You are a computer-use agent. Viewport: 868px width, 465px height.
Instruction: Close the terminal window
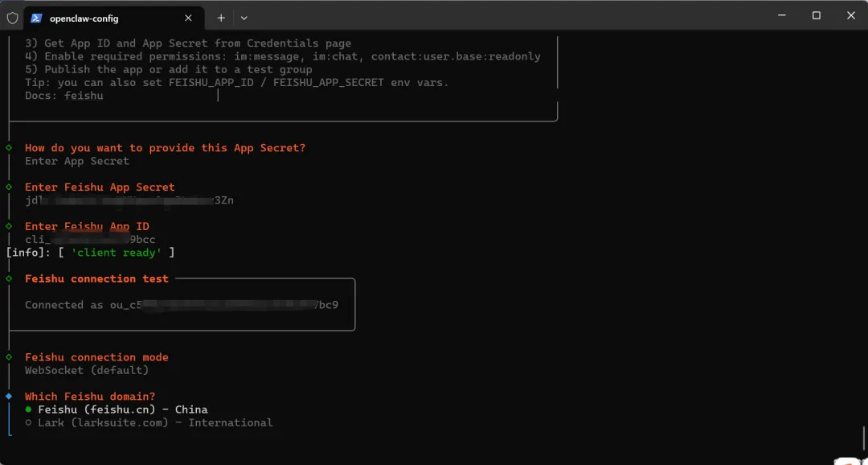point(851,15)
